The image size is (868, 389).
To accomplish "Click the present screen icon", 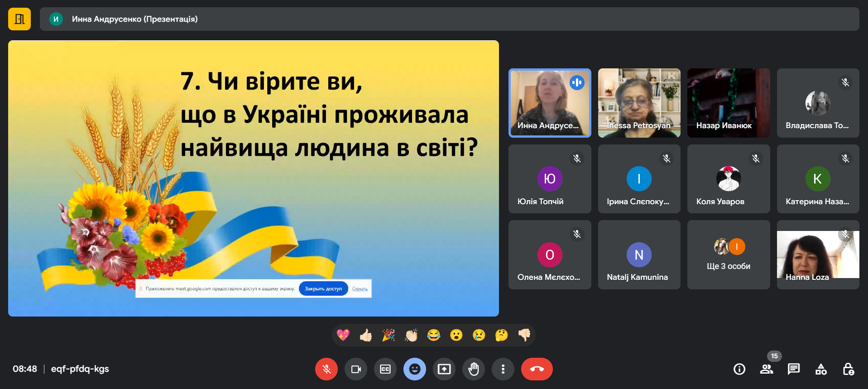I will coord(444,369).
